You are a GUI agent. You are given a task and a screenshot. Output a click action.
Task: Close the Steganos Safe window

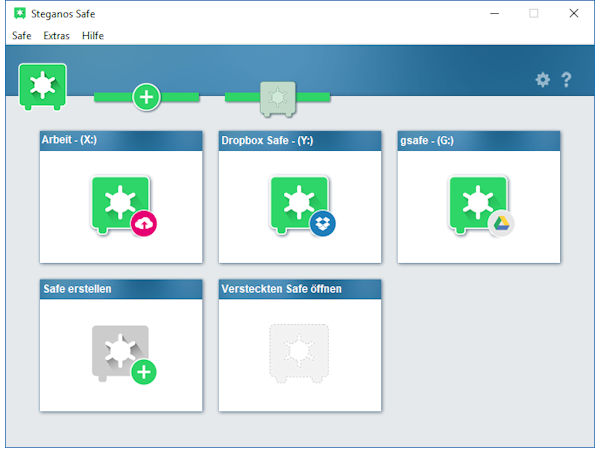pos(574,13)
